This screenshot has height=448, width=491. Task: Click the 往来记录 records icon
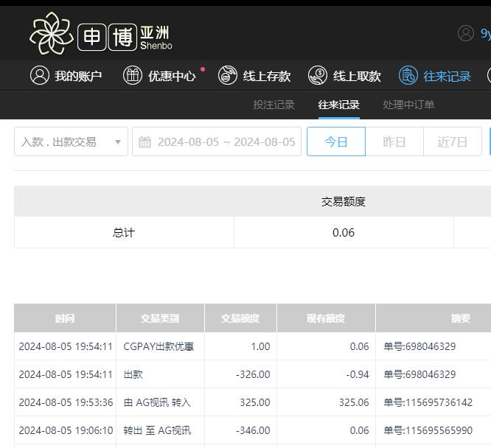click(x=408, y=75)
